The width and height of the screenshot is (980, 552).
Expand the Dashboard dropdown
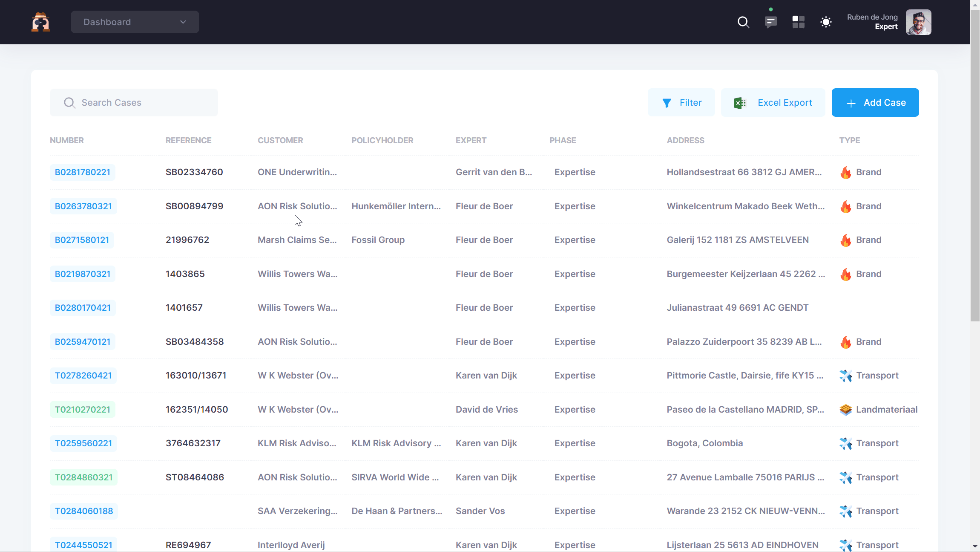click(x=135, y=22)
